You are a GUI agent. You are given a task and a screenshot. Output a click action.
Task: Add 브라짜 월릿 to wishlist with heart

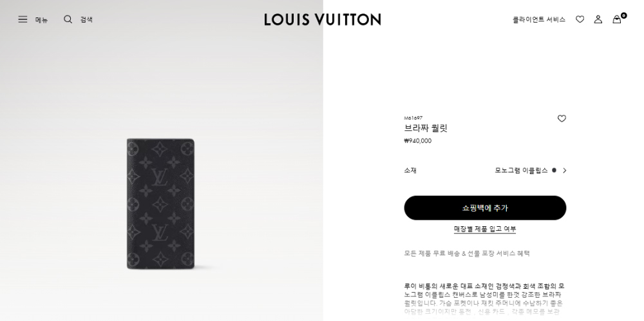click(x=562, y=119)
